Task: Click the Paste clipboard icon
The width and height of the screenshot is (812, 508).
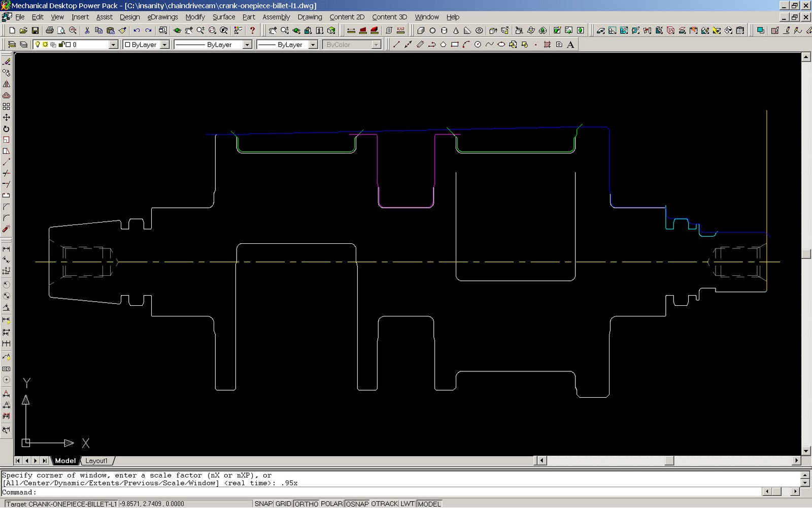Action: [110, 30]
